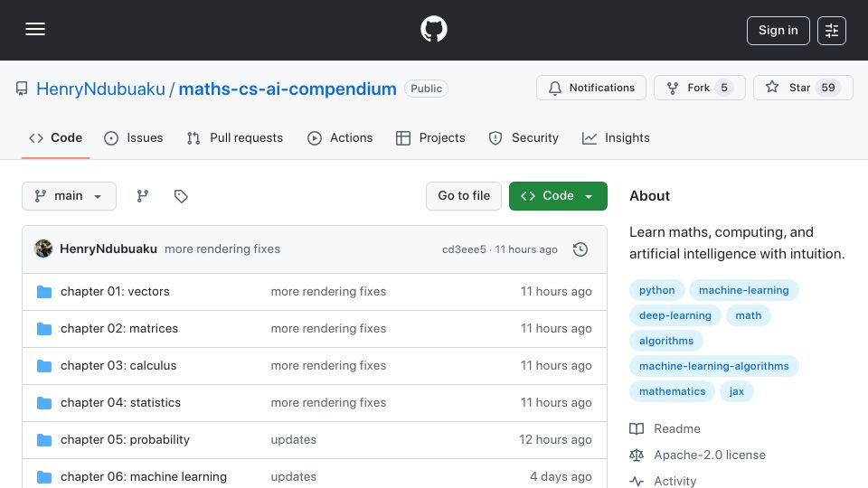Click folder icon of chapter 05: probability
868x488 pixels.
pos(44,440)
